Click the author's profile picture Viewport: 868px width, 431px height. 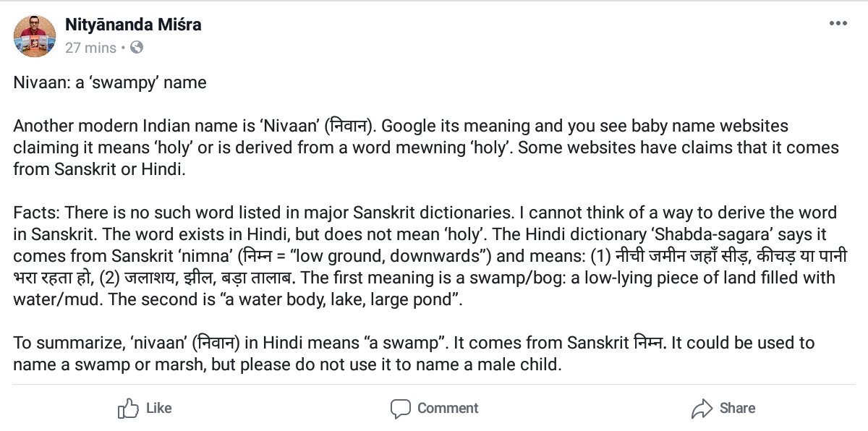pyautogui.click(x=35, y=35)
